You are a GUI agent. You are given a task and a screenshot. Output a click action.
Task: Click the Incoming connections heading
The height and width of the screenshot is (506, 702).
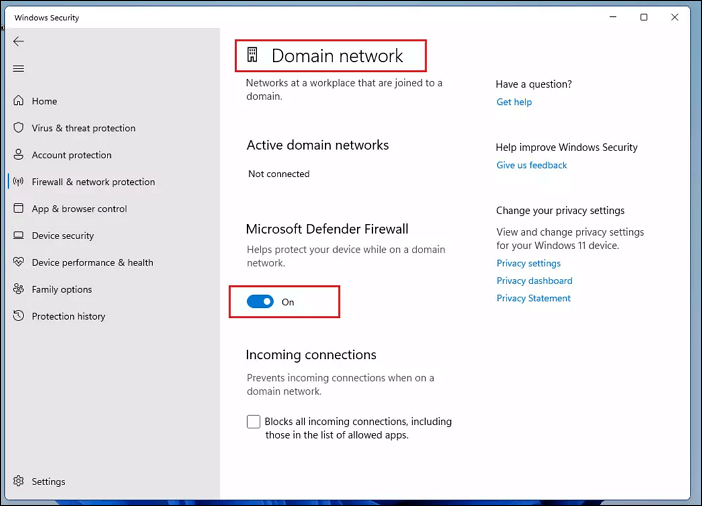coord(311,355)
